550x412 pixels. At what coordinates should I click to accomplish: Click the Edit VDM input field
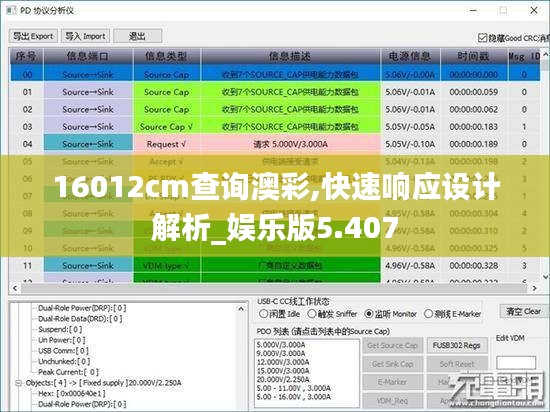pyautogui.click(x=516, y=363)
